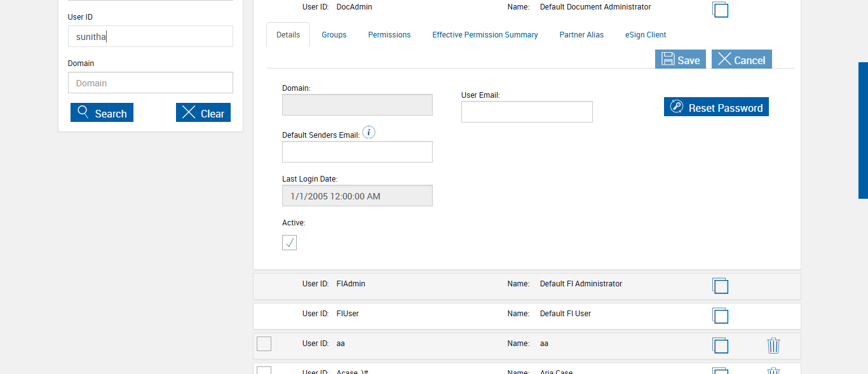Open the eSign Client tab
868x374 pixels.
click(646, 35)
